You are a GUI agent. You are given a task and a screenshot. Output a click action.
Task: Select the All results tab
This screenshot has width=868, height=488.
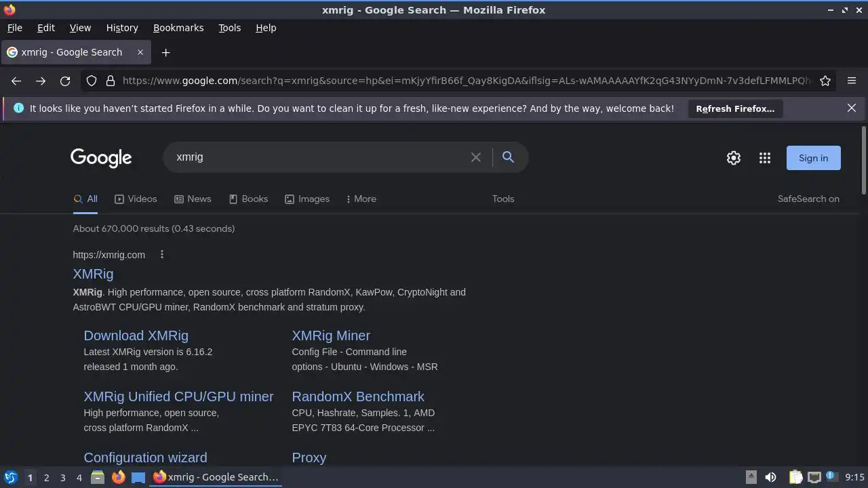point(85,199)
